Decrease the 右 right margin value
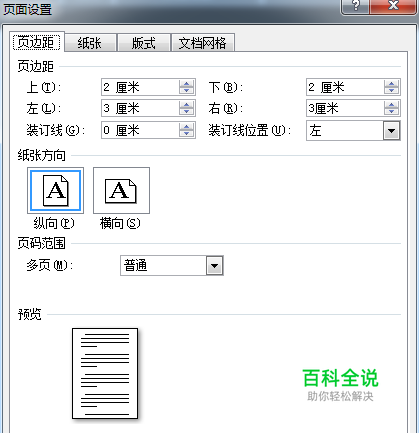Image resolution: width=419 pixels, height=433 pixels. [x=391, y=112]
